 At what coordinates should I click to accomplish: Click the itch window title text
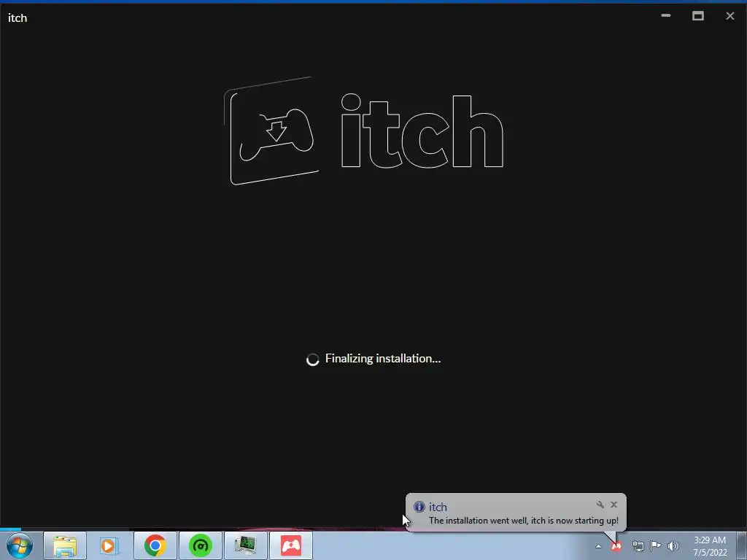18,18
